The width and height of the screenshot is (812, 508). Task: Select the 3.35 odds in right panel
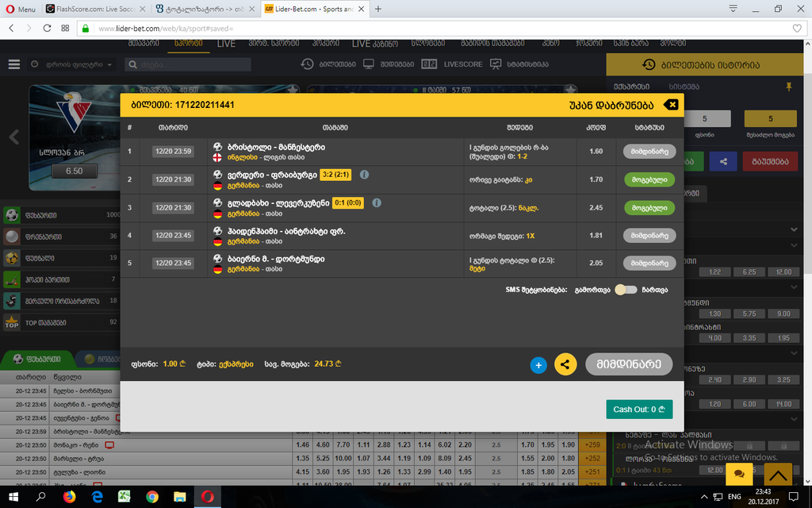(749, 338)
